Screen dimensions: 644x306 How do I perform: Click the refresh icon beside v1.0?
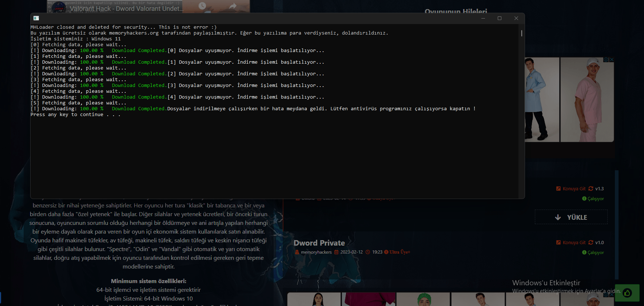coord(591,242)
